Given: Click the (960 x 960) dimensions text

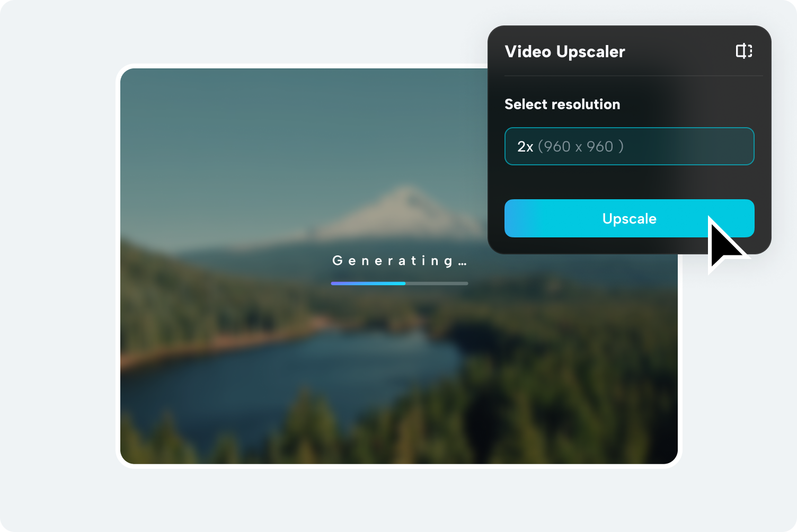Looking at the screenshot, I should click(581, 147).
